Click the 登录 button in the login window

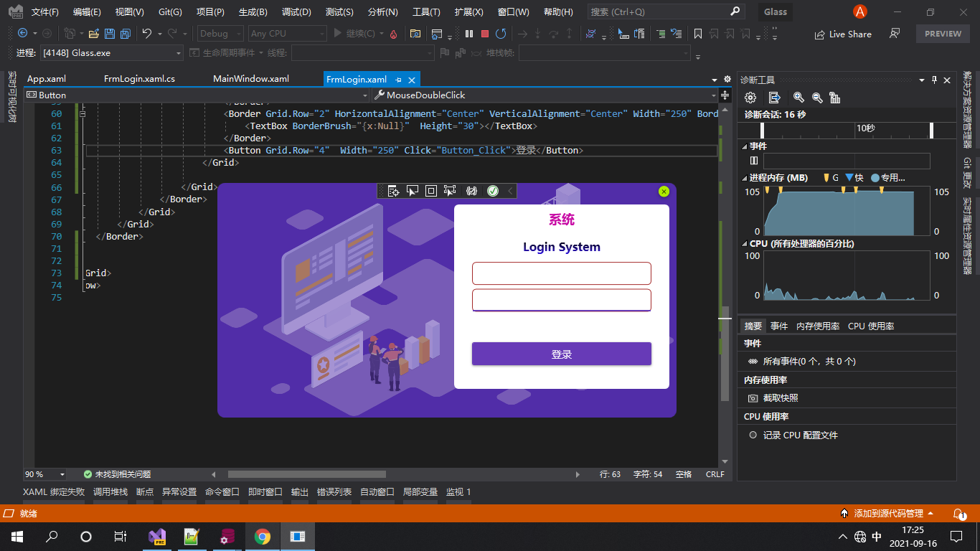562,354
